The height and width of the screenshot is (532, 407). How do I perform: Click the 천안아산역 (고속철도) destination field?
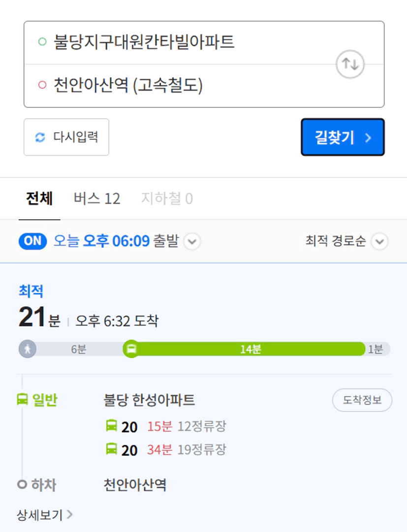(204, 86)
